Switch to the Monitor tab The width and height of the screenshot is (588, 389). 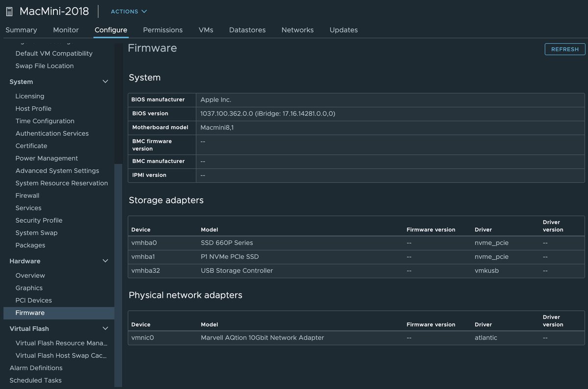tap(66, 30)
